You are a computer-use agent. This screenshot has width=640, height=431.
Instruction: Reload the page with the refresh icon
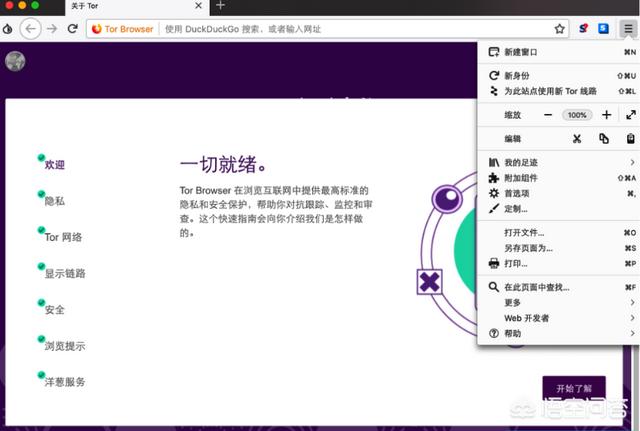(73, 29)
